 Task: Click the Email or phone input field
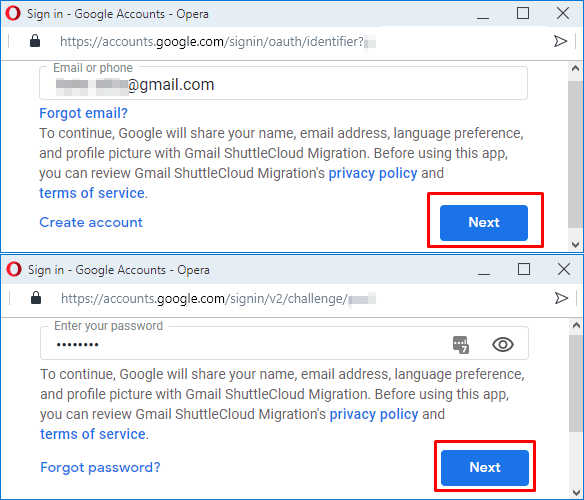pos(283,83)
